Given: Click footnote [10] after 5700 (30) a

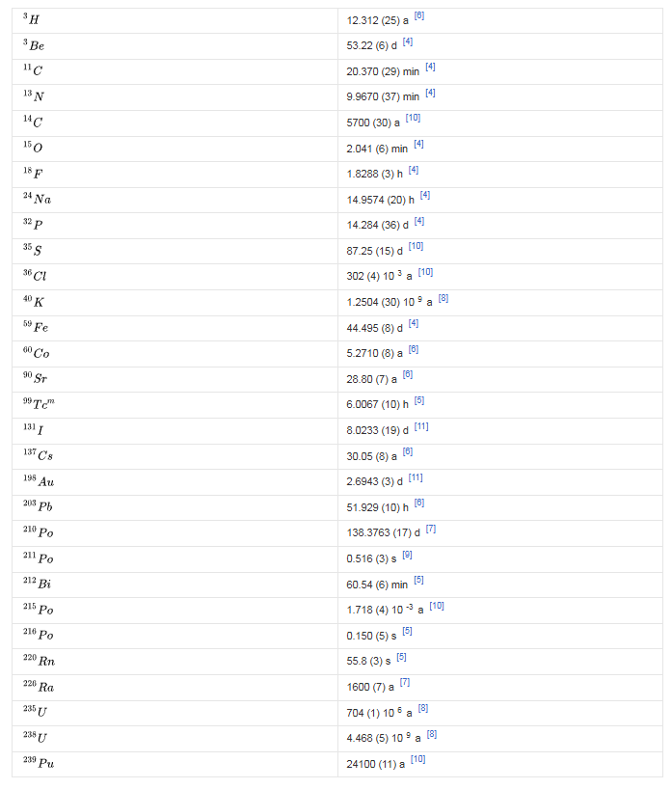Looking at the screenshot, I should [x=413, y=118].
